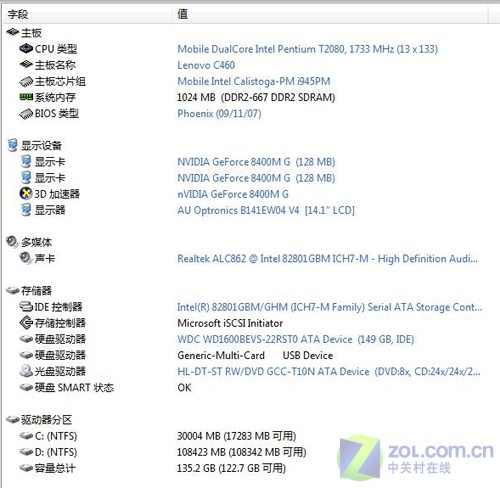Click the 硬盘 SMART 状态 icon
This screenshot has height=488, width=500.
click(x=26, y=387)
